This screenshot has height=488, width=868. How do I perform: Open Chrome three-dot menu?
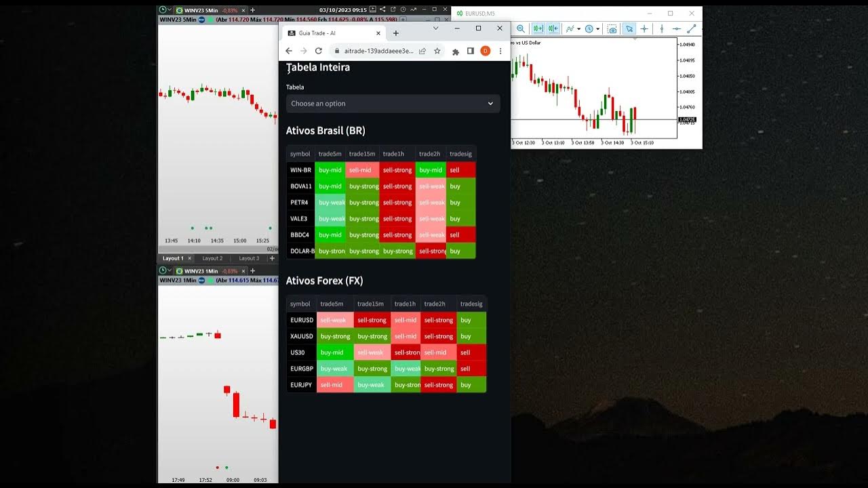coord(501,51)
